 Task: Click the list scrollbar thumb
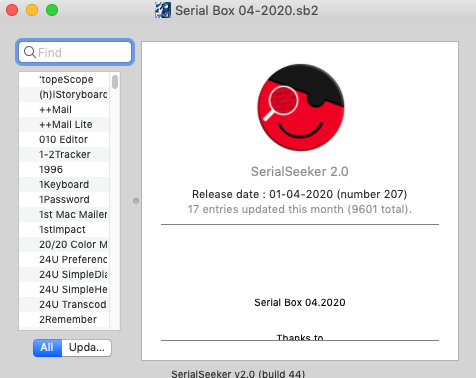tap(115, 82)
